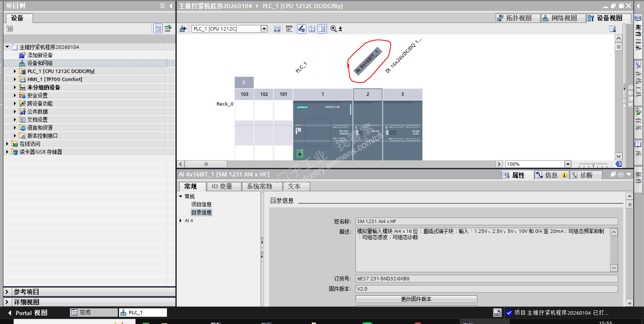
Task: Open the PLC_1 [CPU 1212C] device dropdown
Action: [264, 29]
